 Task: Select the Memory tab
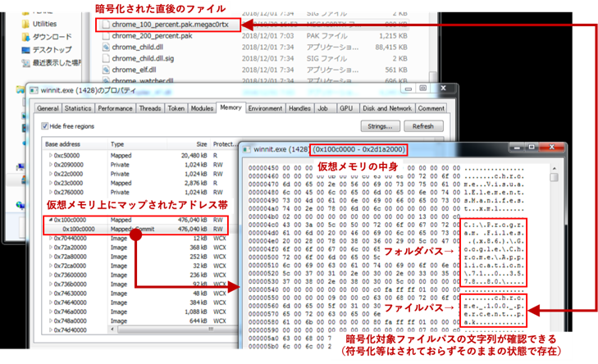(x=231, y=108)
